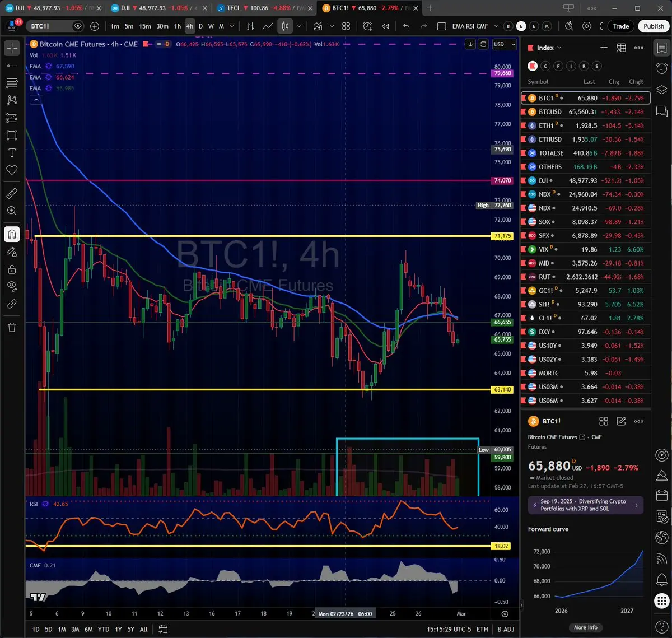Open the patterns drawing tool
The width and height of the screenshot is (672, 638).
tap(12, 100)
